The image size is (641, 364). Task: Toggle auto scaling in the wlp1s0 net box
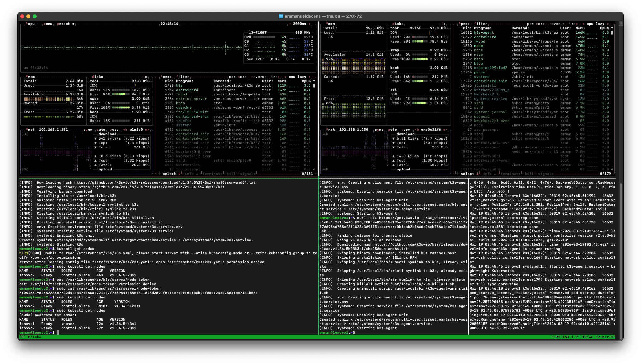tap(101, 130)
